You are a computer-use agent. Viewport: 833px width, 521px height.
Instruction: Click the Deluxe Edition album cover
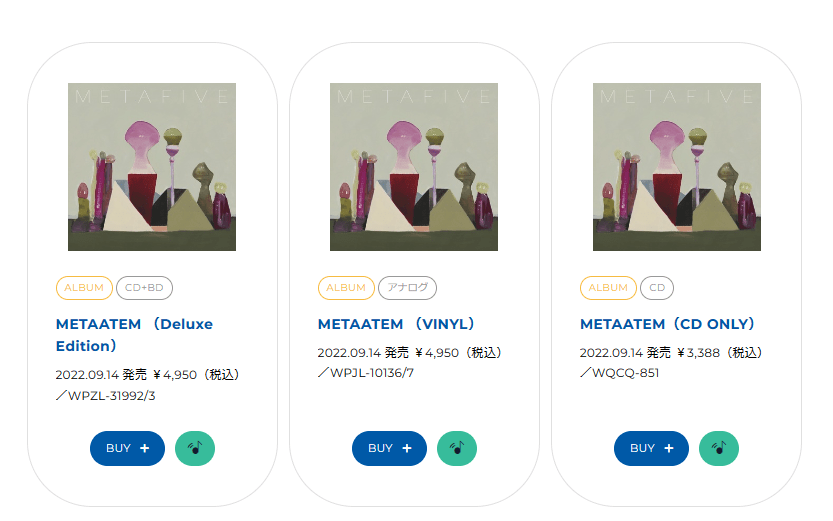click(x=152, y=167)
